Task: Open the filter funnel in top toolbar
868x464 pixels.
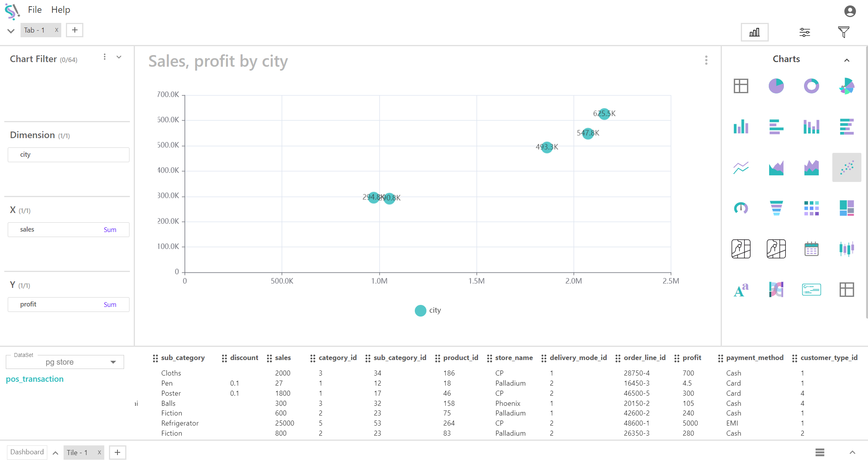Action: (x=844, y=32)
